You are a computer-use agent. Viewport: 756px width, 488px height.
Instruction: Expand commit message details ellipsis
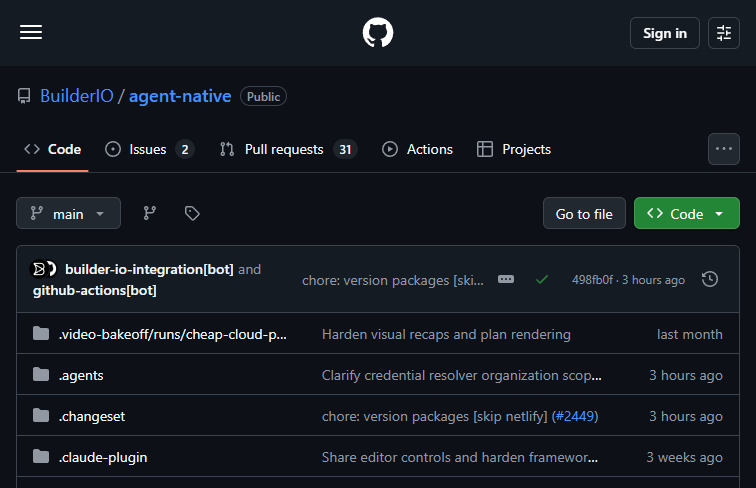506,279
